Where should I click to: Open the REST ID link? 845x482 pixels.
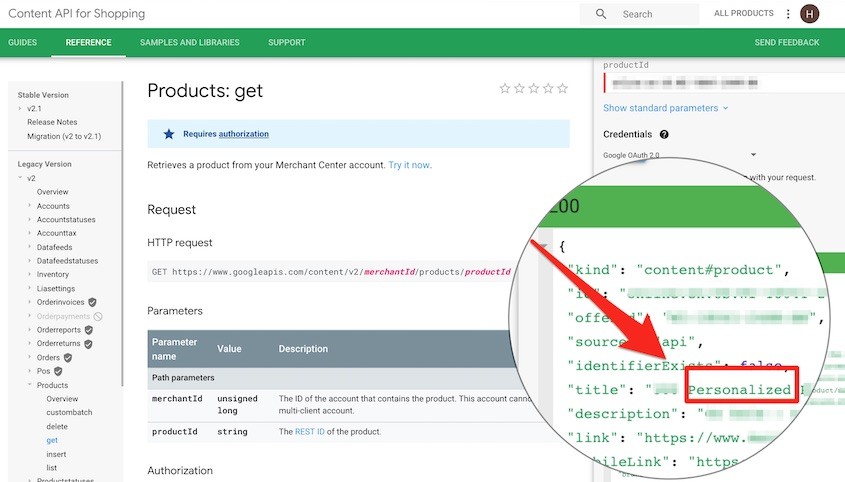[309, 431]
